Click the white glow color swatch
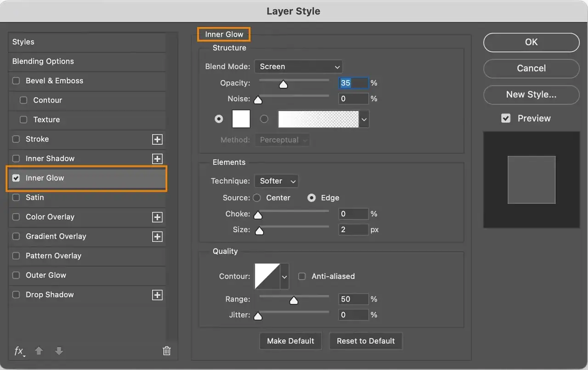This screenshot has height=370, width=588. click(241, 119)
